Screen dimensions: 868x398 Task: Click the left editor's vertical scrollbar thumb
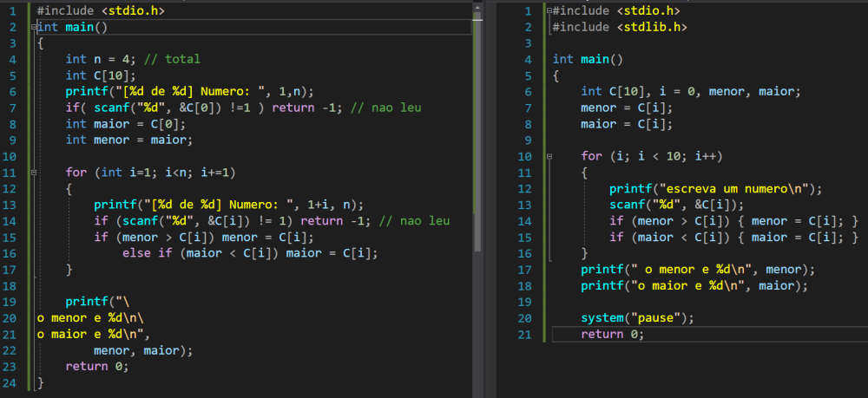(x=477, y=130)
